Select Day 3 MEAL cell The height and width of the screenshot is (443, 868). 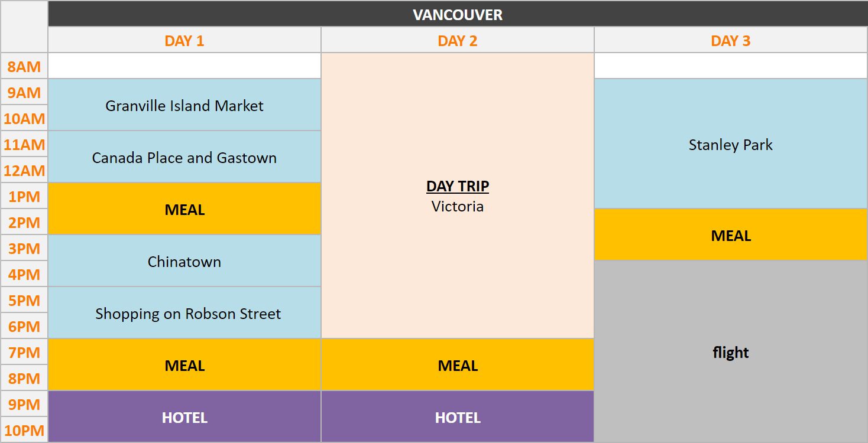pyautogui.click(x=730, y=235)
